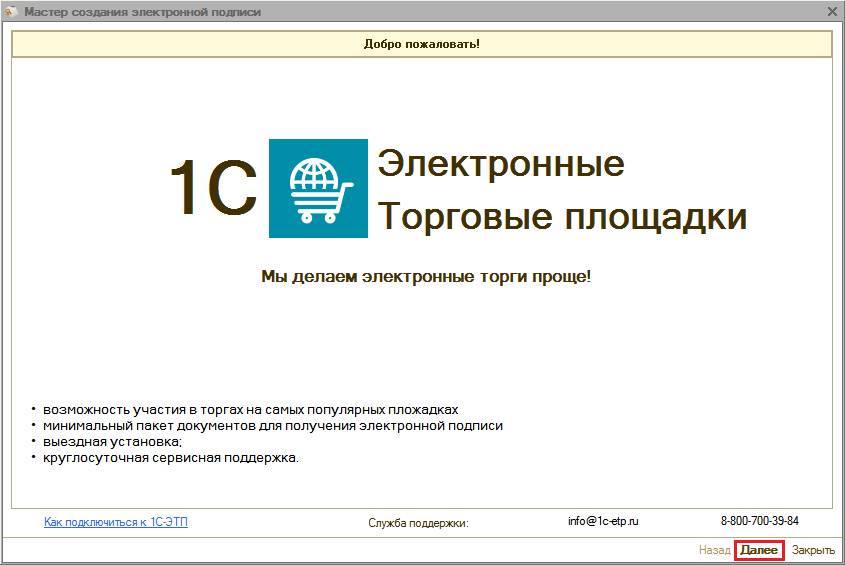Close the wizard with the title bar X
Viewport: 845px width, 565px height.
pos(832,11)
